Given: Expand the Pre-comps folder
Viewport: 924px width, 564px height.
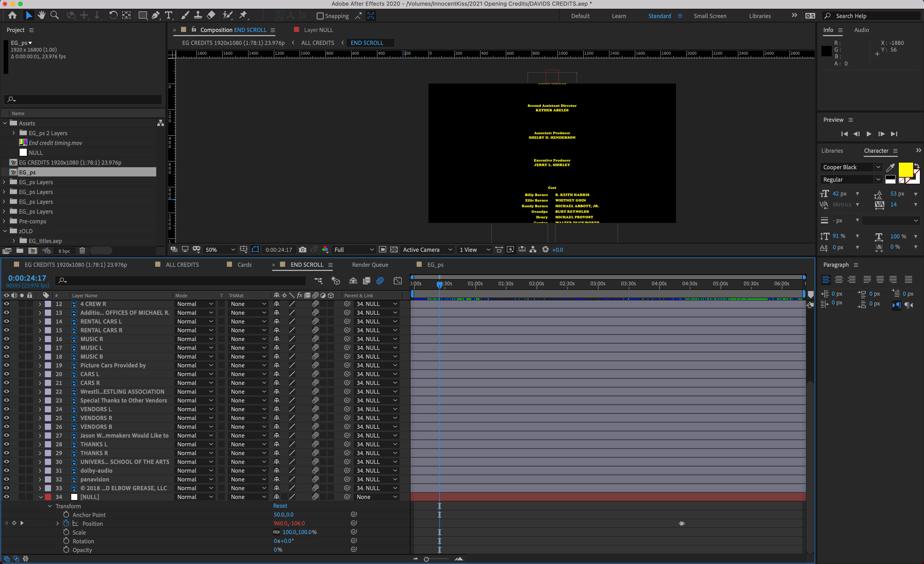Looking at the screenshot, I should (4, 221).
